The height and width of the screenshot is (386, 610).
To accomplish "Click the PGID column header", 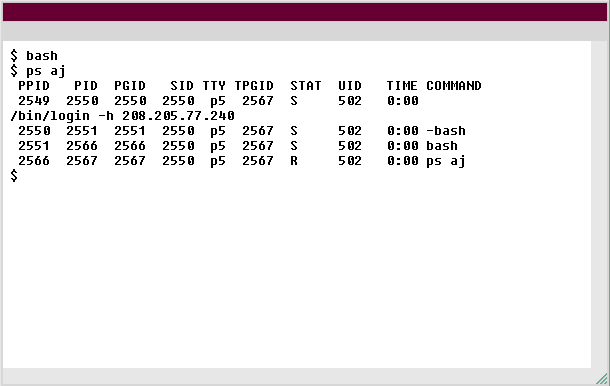I will [x=130, y=86].
